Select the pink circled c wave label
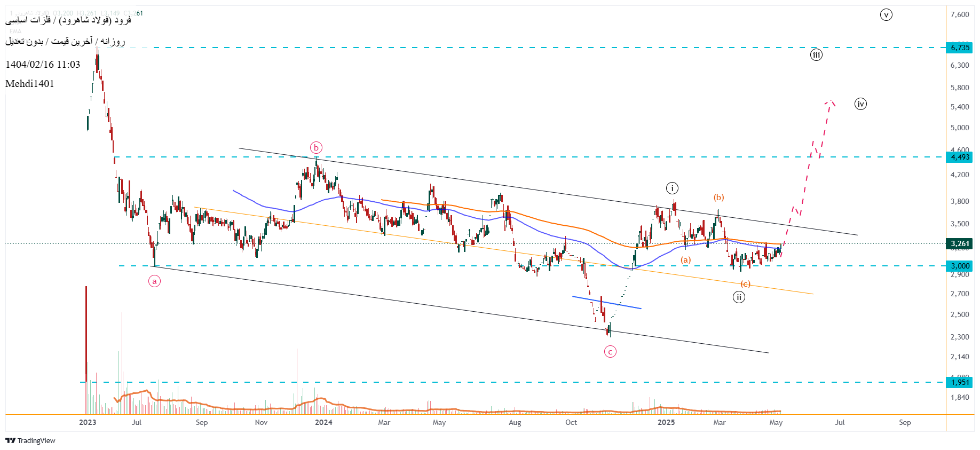Screen dimensions: 980x450 [x=610, y=351]
